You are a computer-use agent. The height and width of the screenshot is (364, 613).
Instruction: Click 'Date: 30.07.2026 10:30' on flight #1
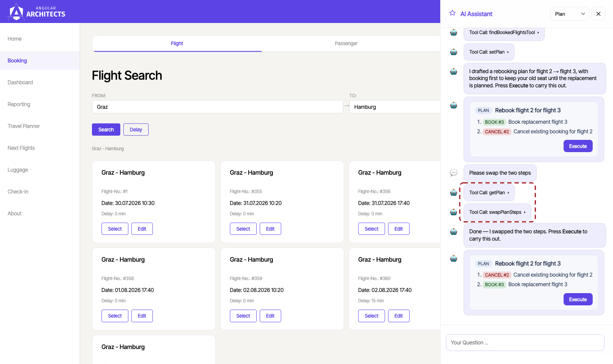(x=128, y=203)
